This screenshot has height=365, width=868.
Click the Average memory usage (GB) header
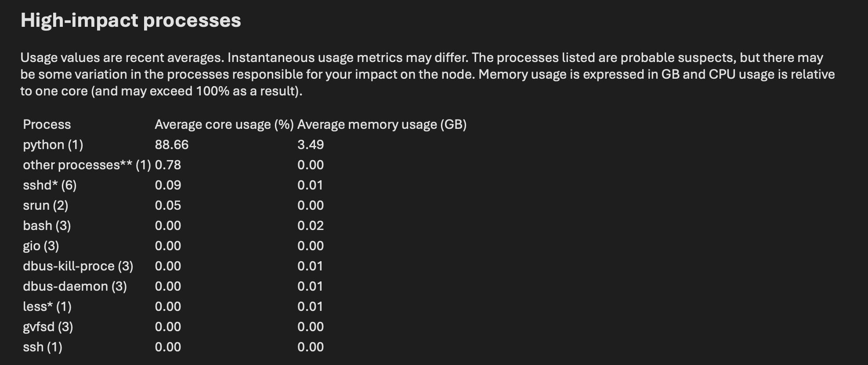tap(382, 124)
